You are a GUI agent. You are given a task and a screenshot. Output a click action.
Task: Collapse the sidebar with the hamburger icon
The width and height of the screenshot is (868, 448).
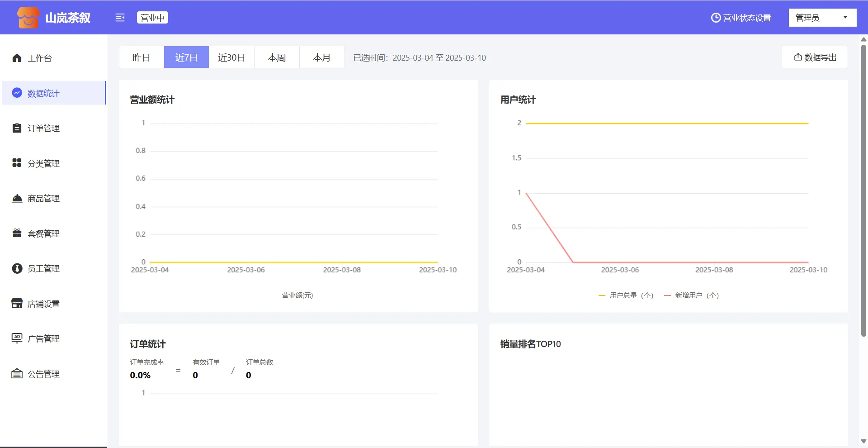[120, 18]
